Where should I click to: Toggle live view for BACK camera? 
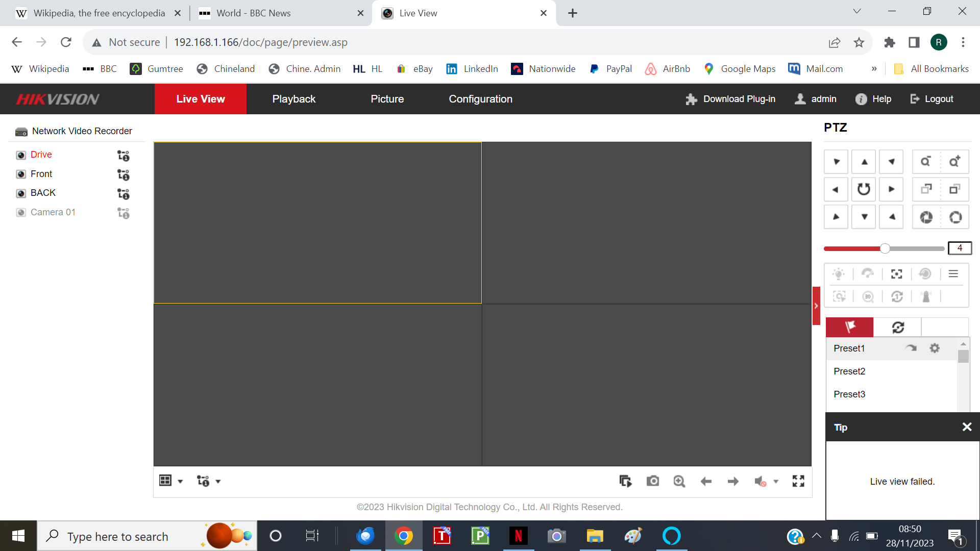pos(21,193)
